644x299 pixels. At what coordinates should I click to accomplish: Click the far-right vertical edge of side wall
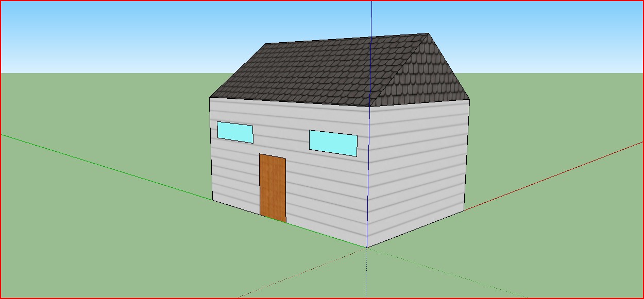(467, 154)
